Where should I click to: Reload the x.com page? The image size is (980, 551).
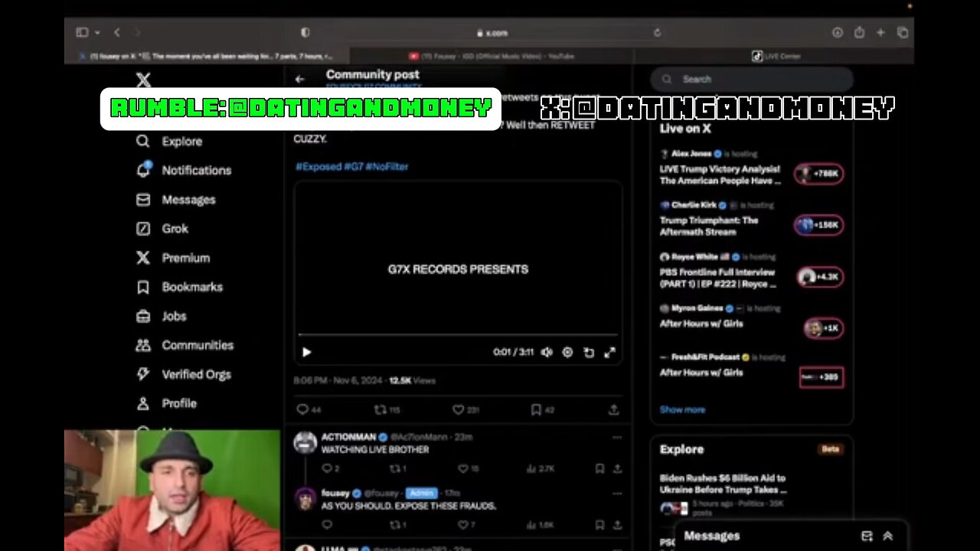point(657,33)
